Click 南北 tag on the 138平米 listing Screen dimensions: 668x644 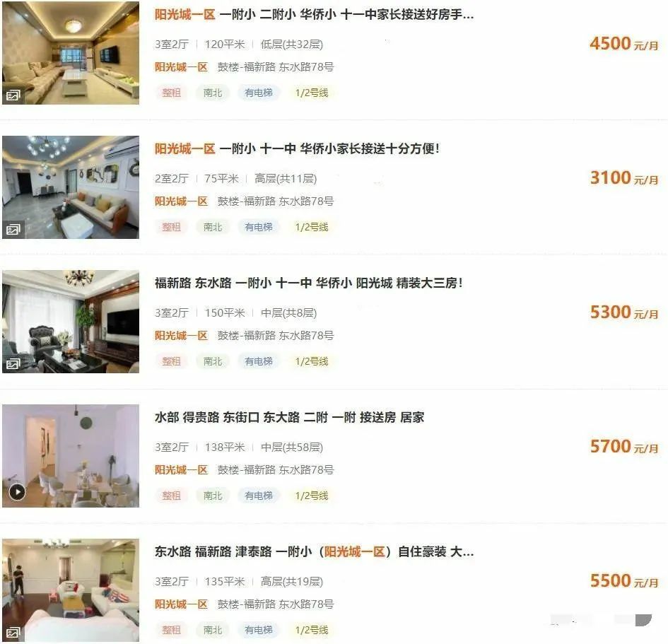tap(213, 496)
